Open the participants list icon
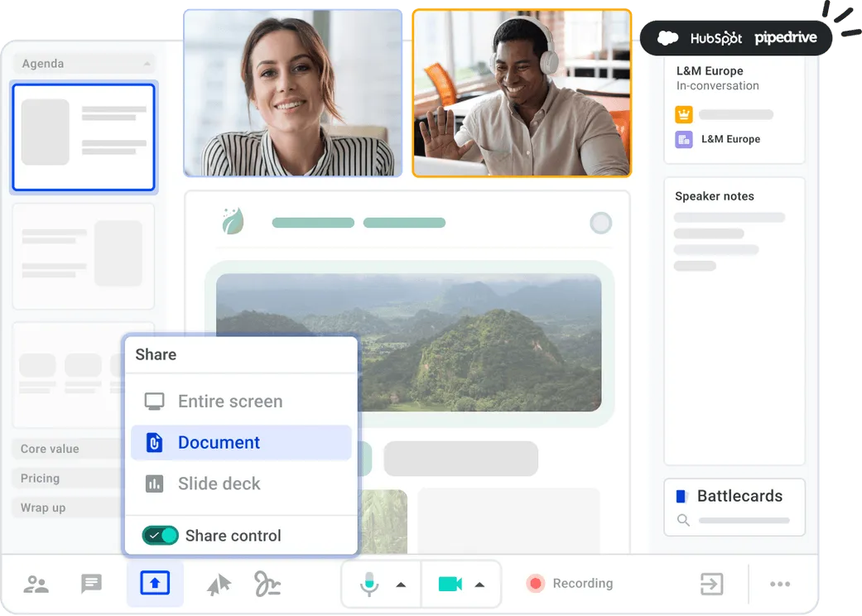 click(36, 584)
